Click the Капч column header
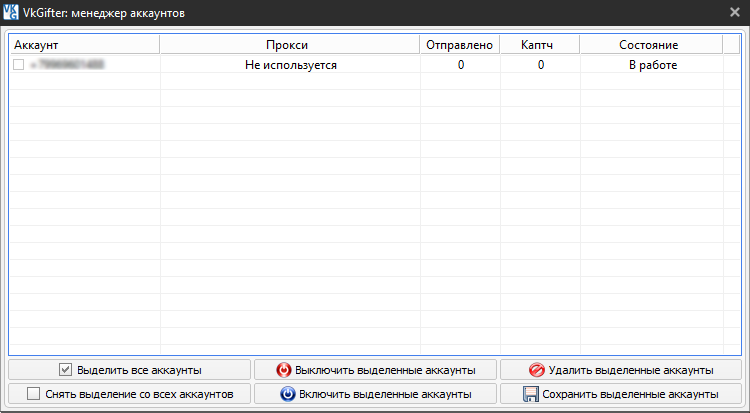Image resolution: width=750 pixels, height=413 pixels. click(540, 45)
